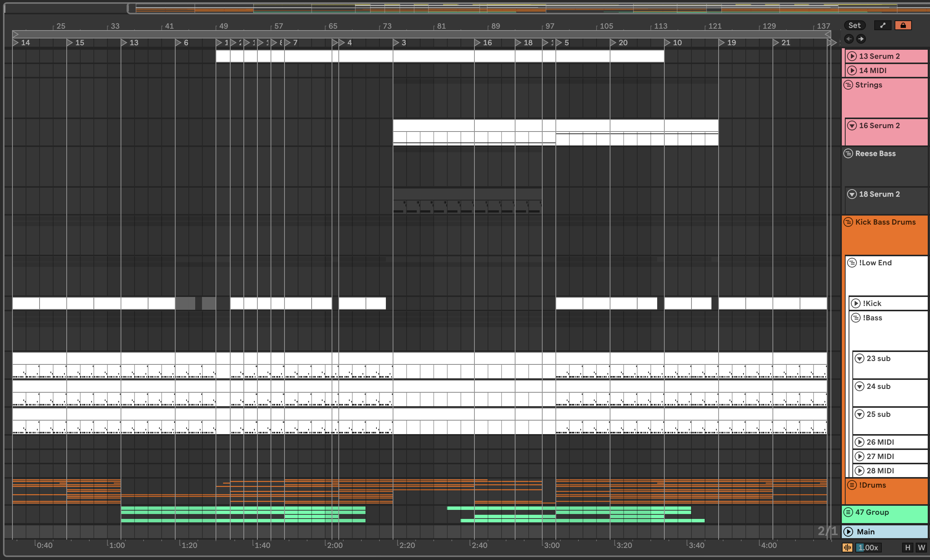Click locator 16 flag

(478, 43)
